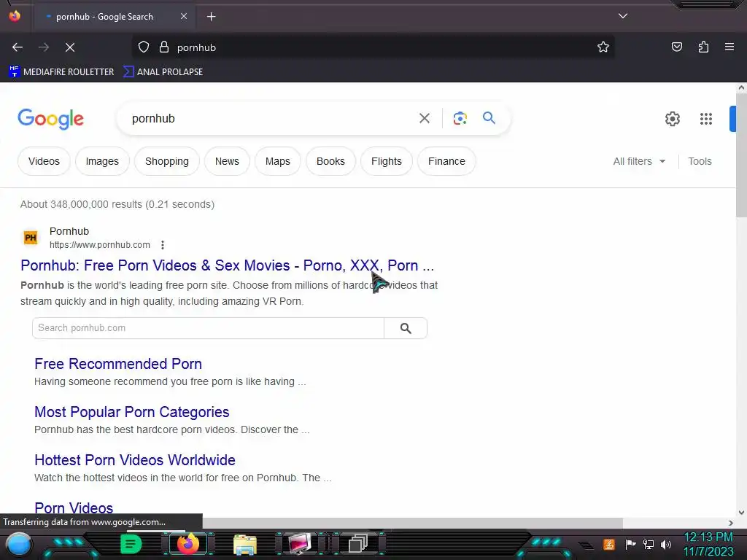The height and width of the screenshot is (560, 747).
Task: Bookmark this page with the star
Action: pyautogui.click(x=603, y=47)
